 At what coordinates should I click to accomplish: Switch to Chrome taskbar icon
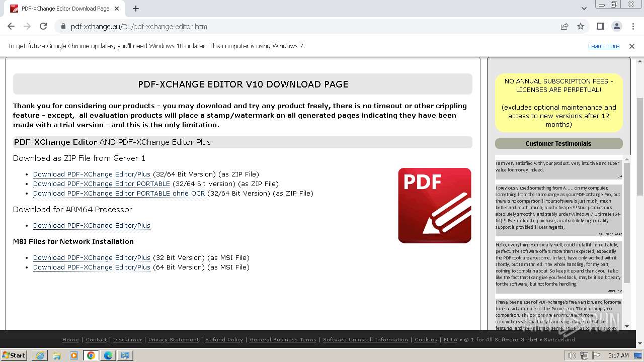pyautogui.click(x=91, y=355)
